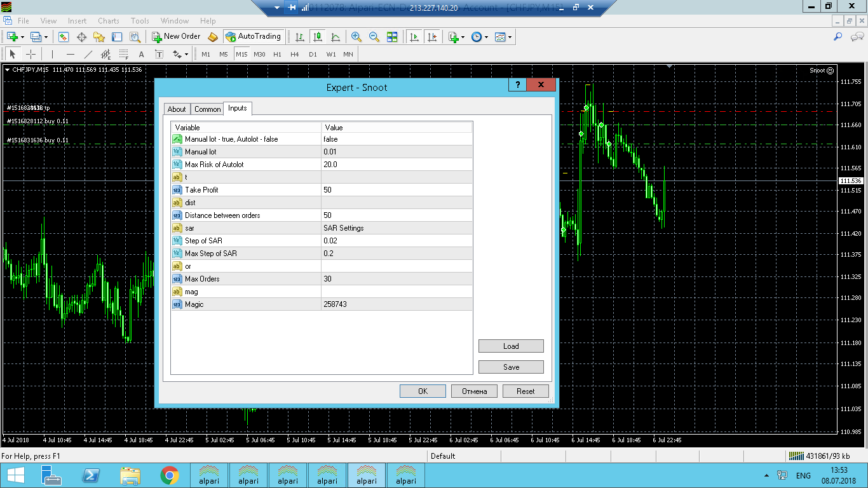Draw a trendline with the line tool
The height and width of the screenshot is (488, 868).
(x=88, y=54)
